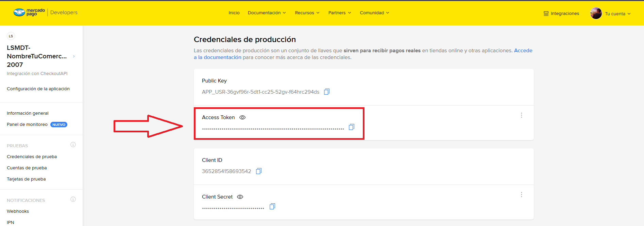Image resolution: width=644 pixels, height=226 pixels.
Task: Expand the Documentación dropdown menu
Action: (x=267, y=13)
